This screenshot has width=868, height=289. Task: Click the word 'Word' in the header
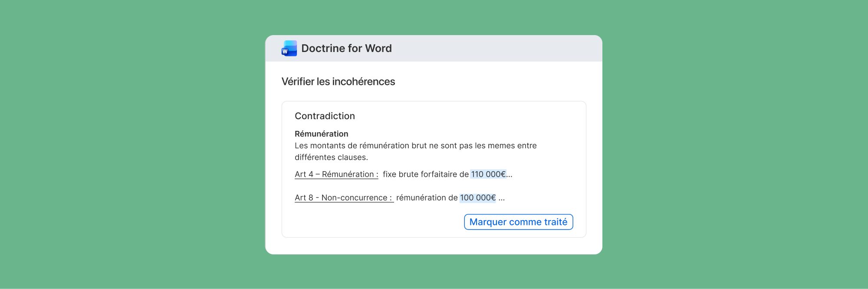click(x=378, y=49)
